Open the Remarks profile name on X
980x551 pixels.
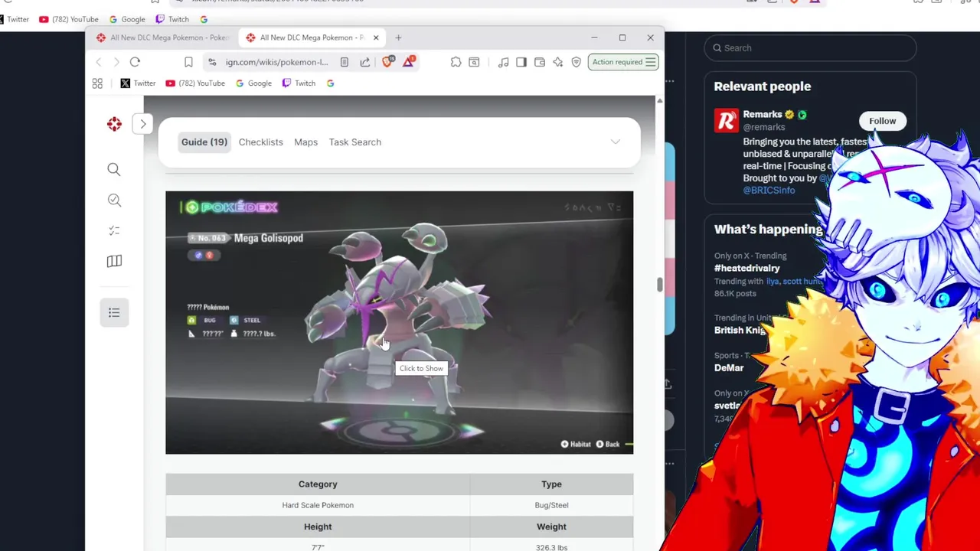[x=763, y=114]
